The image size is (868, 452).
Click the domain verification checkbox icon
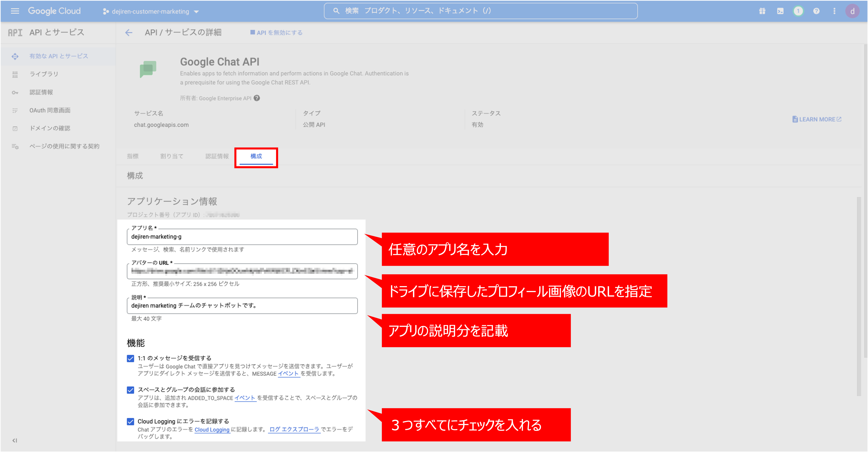coord(15,129)
